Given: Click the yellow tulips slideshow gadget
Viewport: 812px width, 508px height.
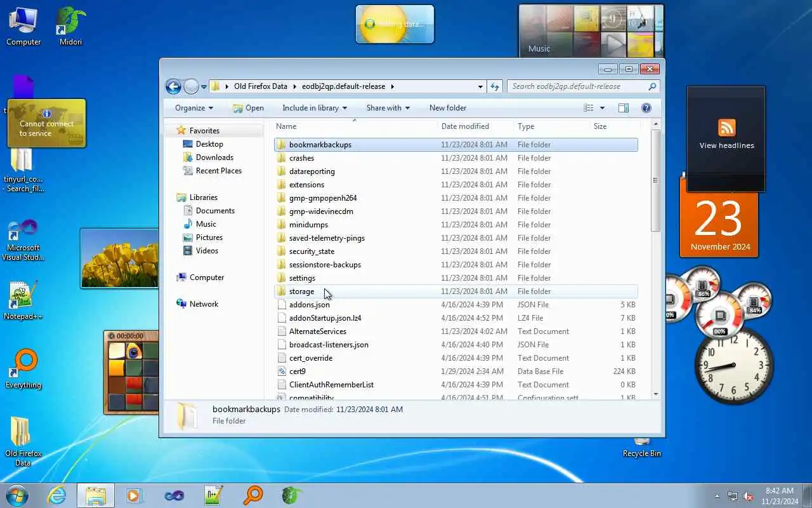Looking at the screenshot, I should pos(119,258).
